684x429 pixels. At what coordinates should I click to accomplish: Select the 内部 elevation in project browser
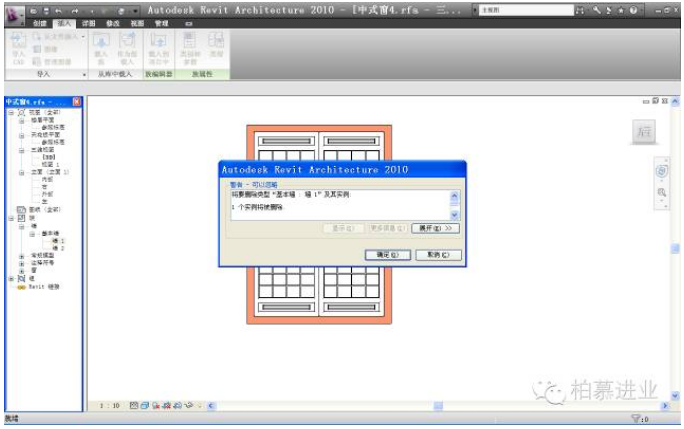click(47, 179)
